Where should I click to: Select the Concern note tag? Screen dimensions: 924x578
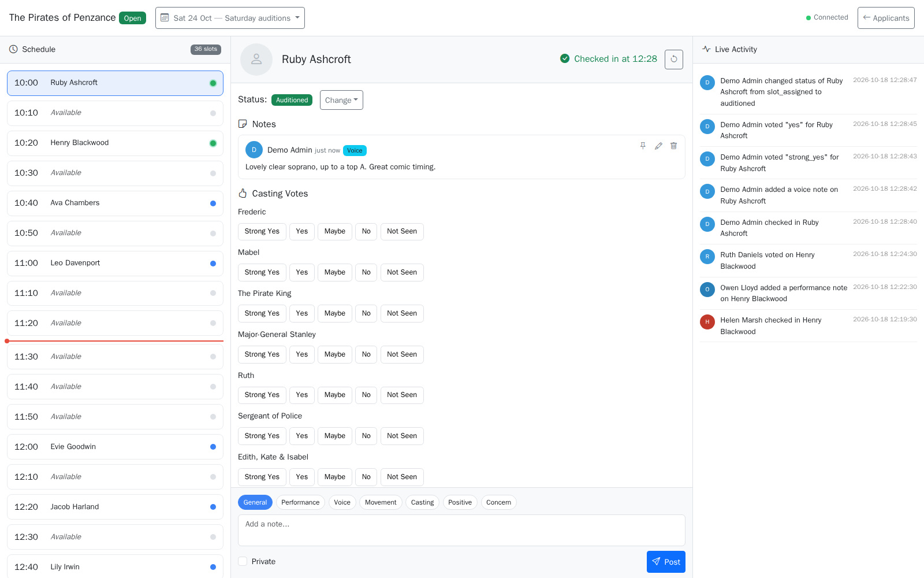pos(499,502)
